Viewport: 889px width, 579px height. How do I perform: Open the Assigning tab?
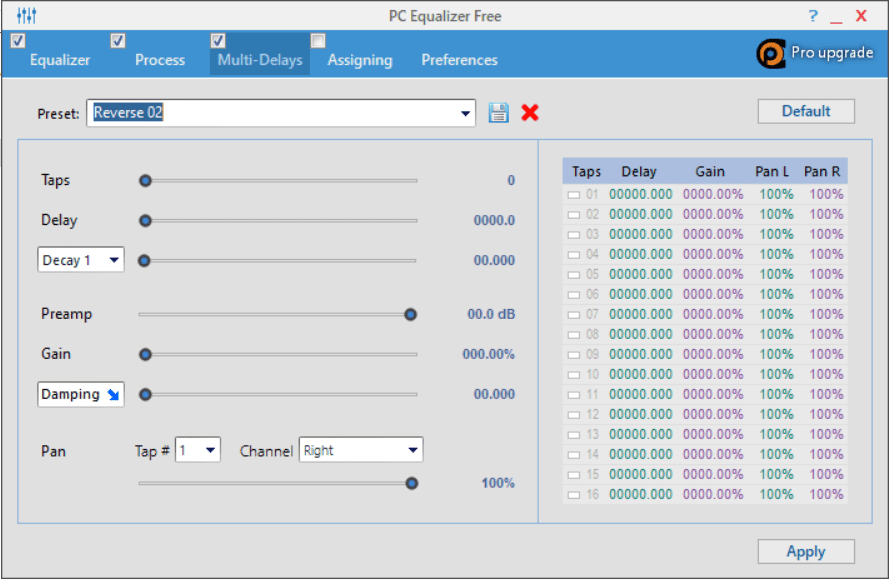[x=359, y=60]
